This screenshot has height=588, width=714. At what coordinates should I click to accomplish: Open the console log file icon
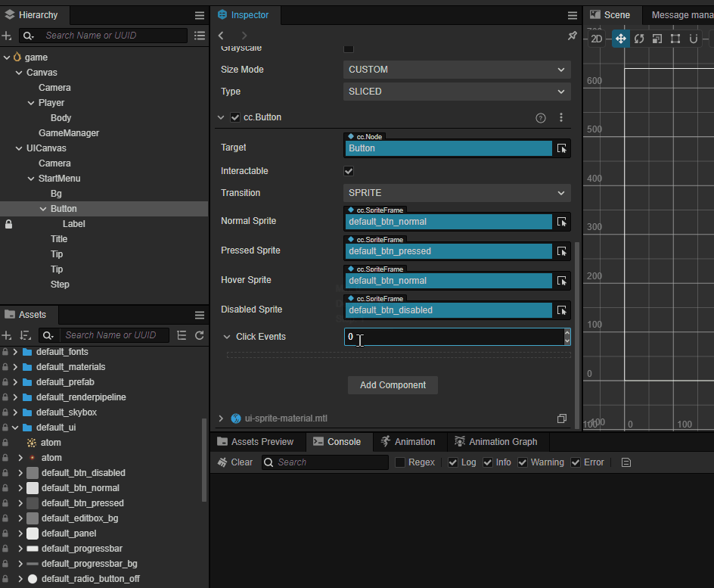tap(626, 462)
